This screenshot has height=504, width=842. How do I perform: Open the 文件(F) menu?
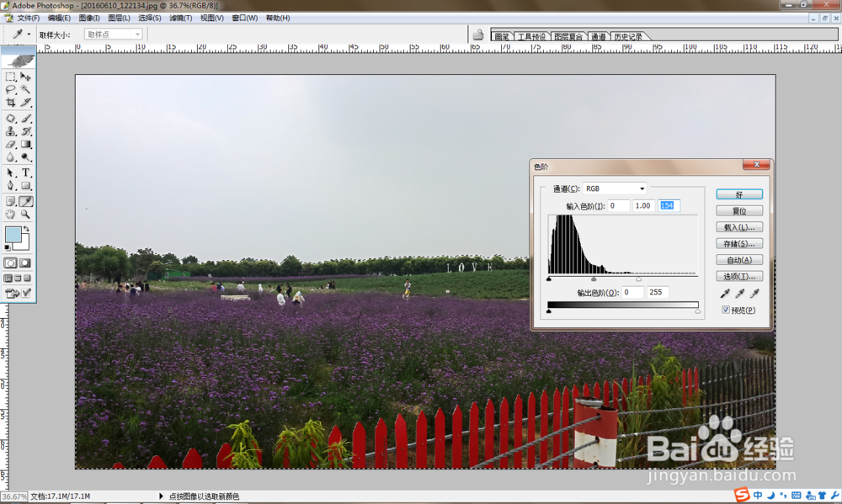(29, 19)
